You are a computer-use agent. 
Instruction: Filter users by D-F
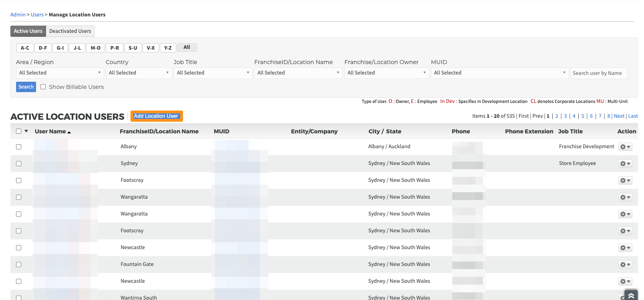[x=43, y=48]
